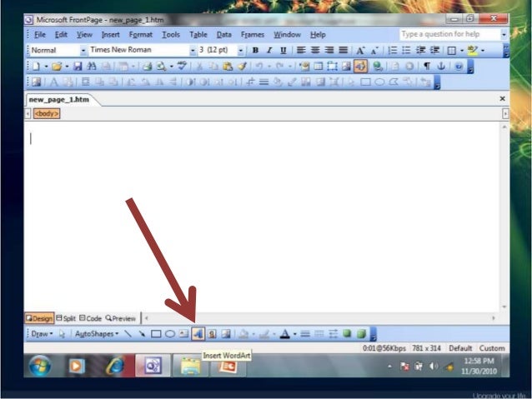Toggle Italic formatting
The width and height of the screenshot is (532, 399).
coord(269,51)
